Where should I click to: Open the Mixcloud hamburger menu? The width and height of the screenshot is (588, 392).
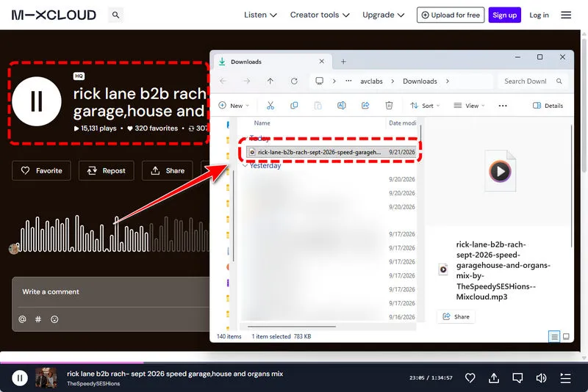pos(566,15)
